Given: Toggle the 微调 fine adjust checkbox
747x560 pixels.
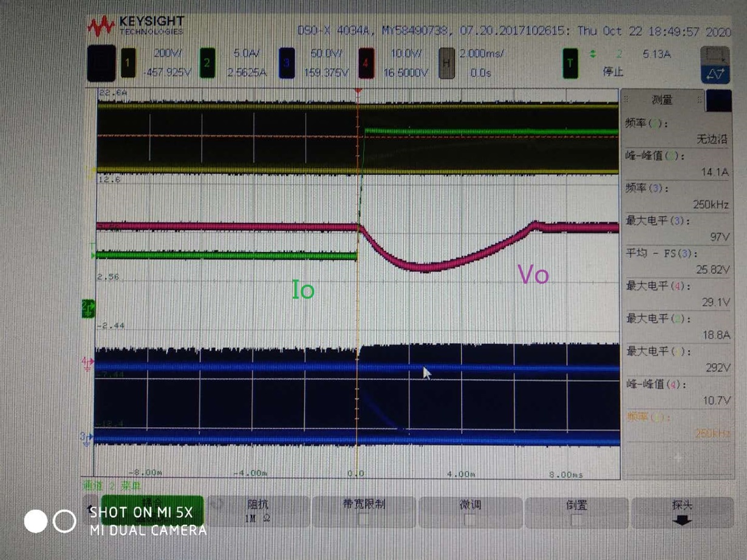Looking at the screenshot, I should point(469,519).
